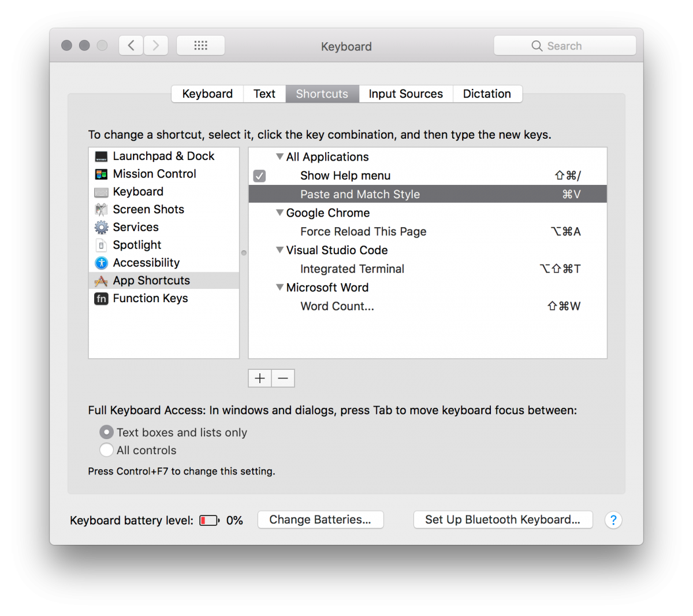The height and width of the screenshot is (616, 693).
Task: Collapse the Google Chrome disclosure triangle
Action: 280,213
